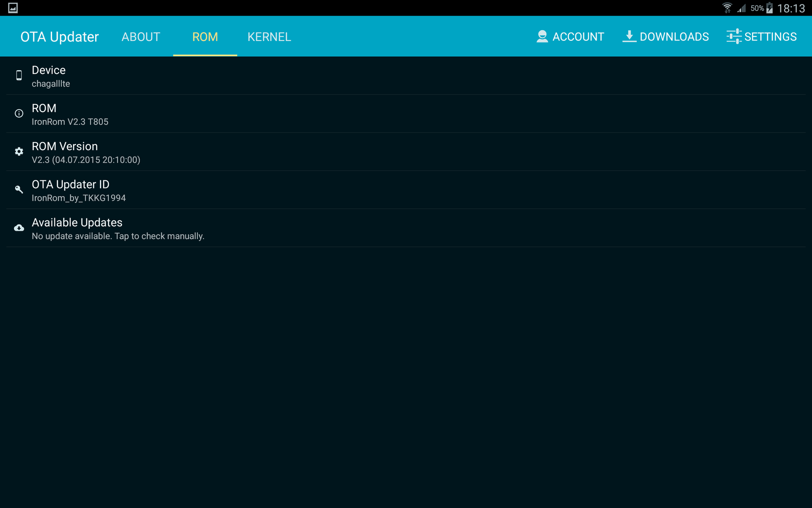
Task: Open SETTINGS from the action bar
Action: pos(761,37)
